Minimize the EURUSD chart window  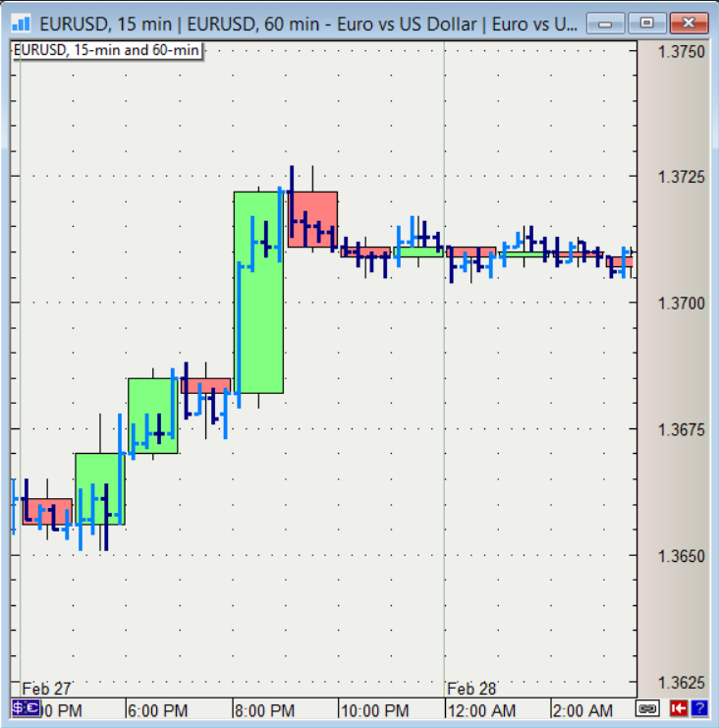coord(605,24)
